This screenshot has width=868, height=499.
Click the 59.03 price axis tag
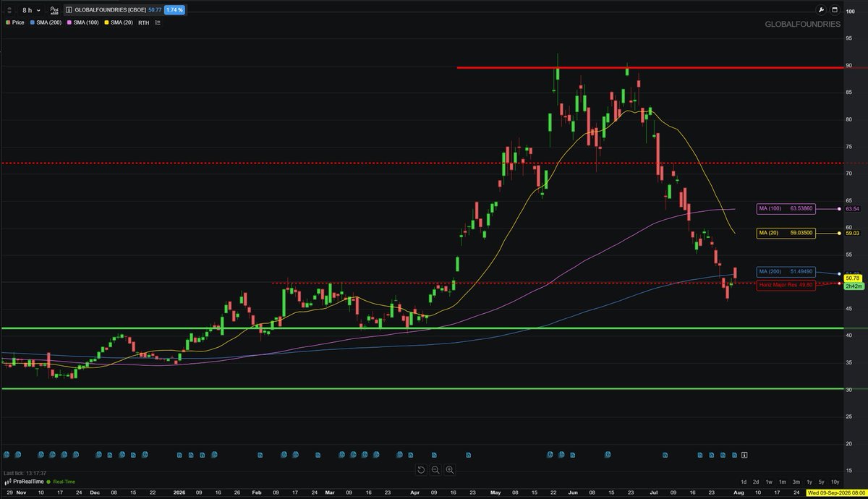[854, 233]
